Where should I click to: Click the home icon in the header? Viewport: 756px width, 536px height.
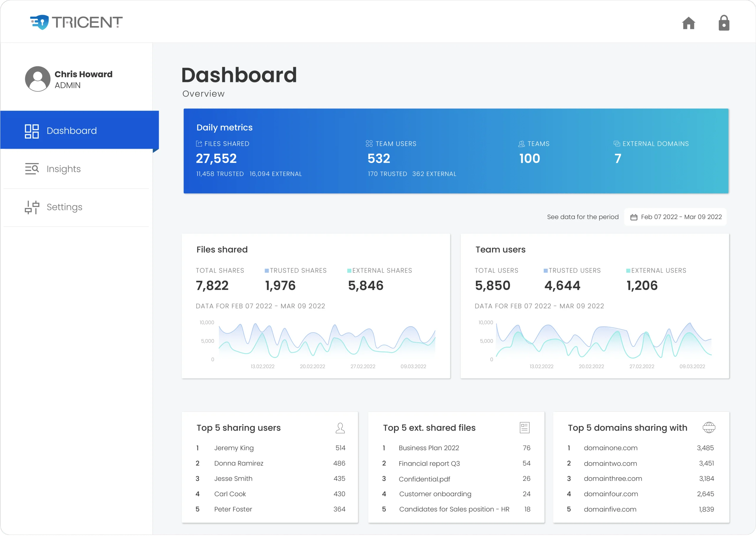pos(688,23)
